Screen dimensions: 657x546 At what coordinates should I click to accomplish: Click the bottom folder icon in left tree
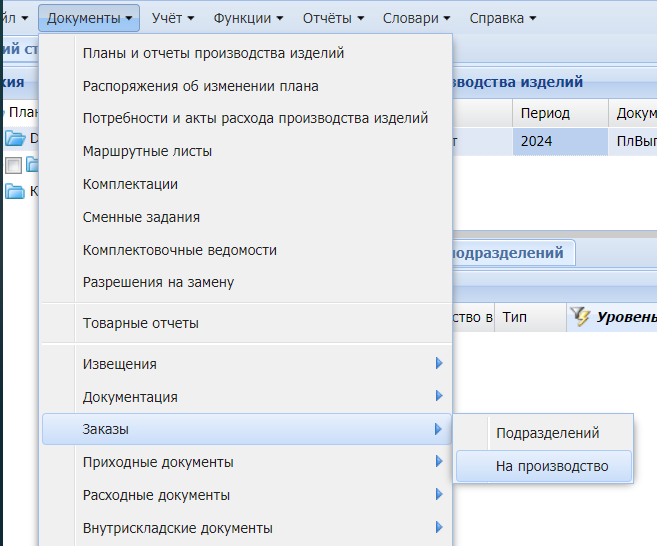pos(15,191)
